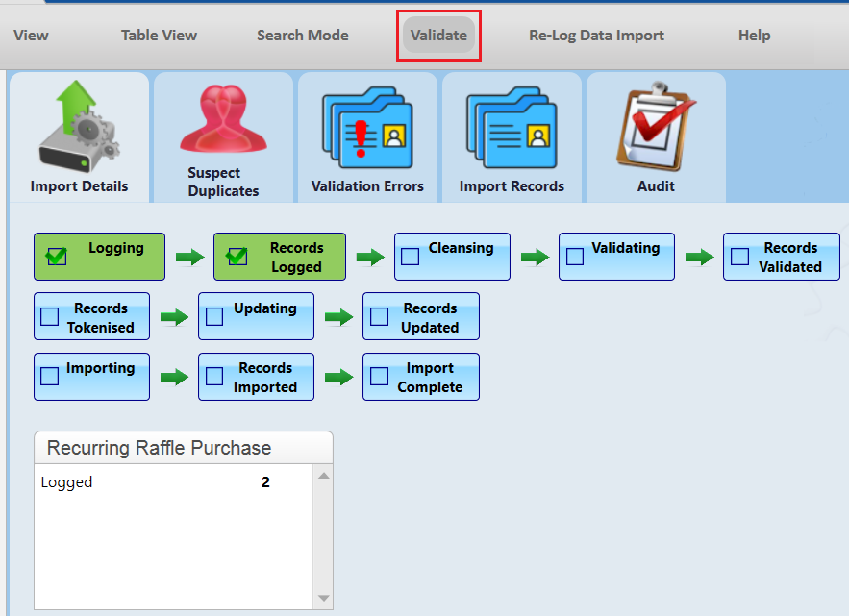This screenshot has height=616, width=849.
Task: Click the Validating stage label
Action: coord(625,248)
